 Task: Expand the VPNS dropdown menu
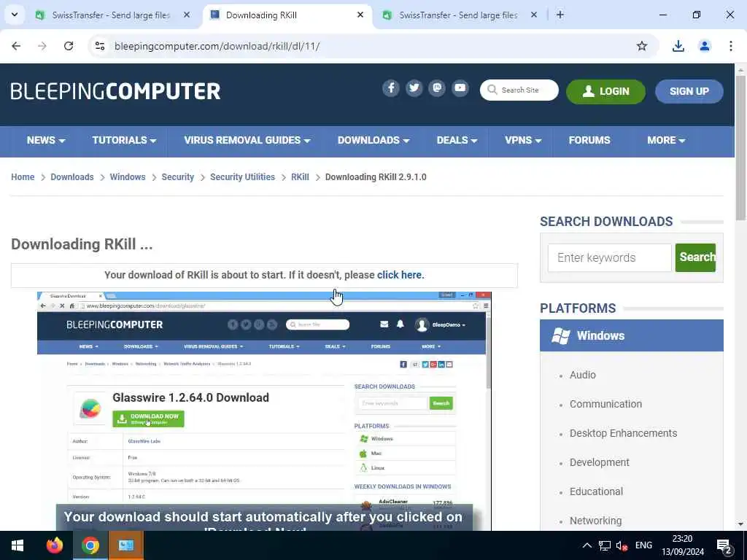[x=523, y=141]
